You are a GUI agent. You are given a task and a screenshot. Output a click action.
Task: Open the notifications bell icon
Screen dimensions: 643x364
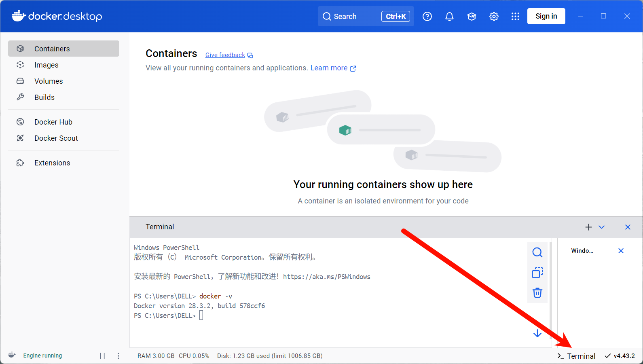[x=449, y=16]
